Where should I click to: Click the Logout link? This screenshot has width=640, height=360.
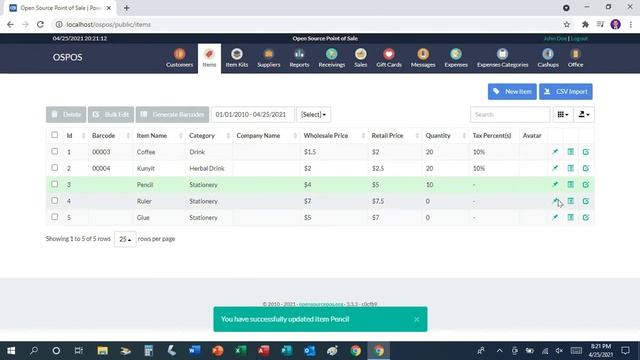[579, 38]
